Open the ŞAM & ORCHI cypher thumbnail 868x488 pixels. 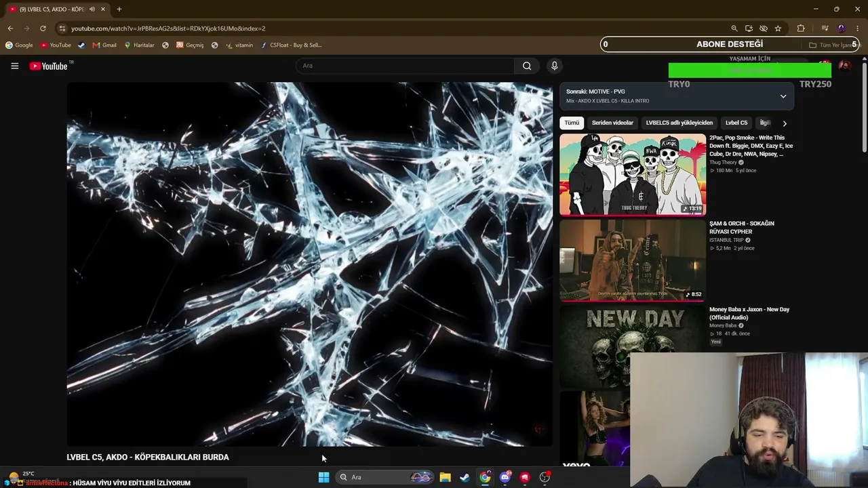[x=633, y=260]
